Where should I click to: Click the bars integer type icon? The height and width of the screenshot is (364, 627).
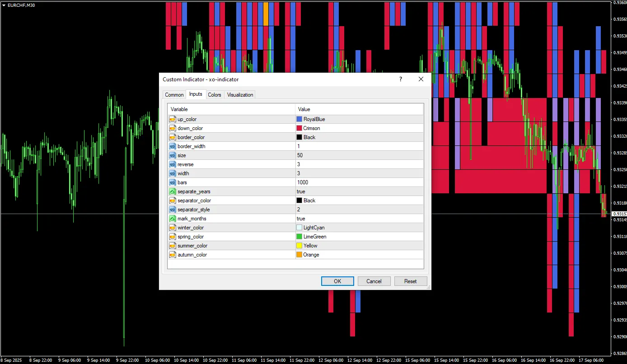tap(172, 182)
